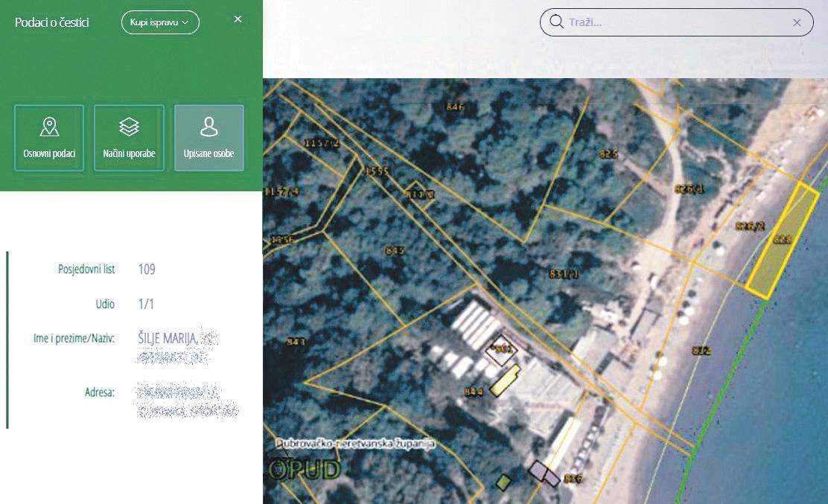
Task: Click the Podaci o čestici title
Action: pyautogui.click(x=52, y=22)
